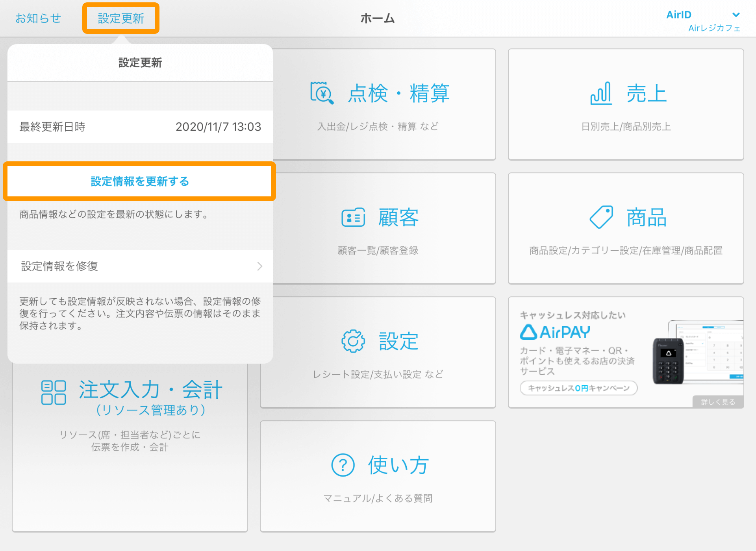Open キャッシュレス0円キャンペーン details
Viewport: 756px width, 551px height.
[578, 388]
